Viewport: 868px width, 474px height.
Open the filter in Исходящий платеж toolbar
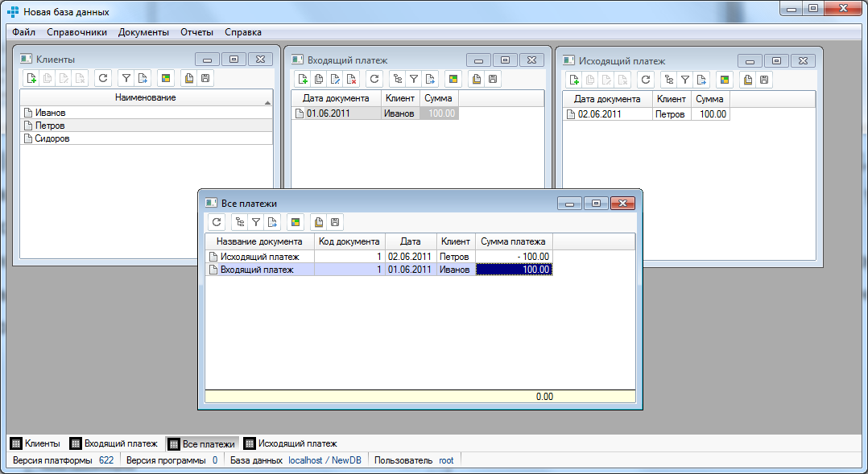coord(684,80)
